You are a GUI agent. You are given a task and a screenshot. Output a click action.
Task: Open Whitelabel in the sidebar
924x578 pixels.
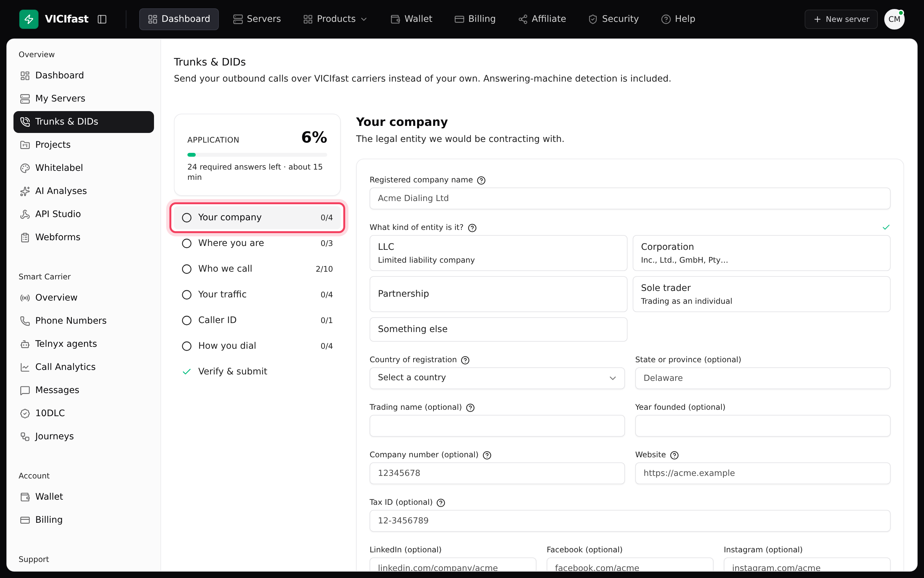point(84,168)
